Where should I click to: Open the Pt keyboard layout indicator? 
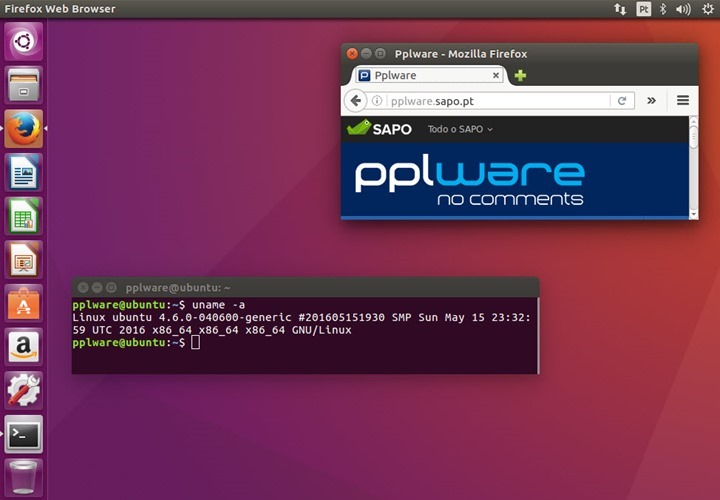pos(643,9)
